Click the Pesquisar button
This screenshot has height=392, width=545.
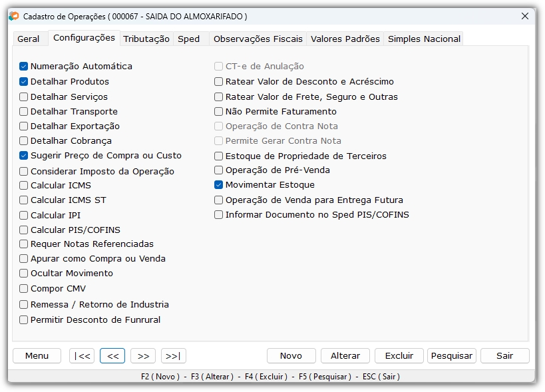(451, 356)
